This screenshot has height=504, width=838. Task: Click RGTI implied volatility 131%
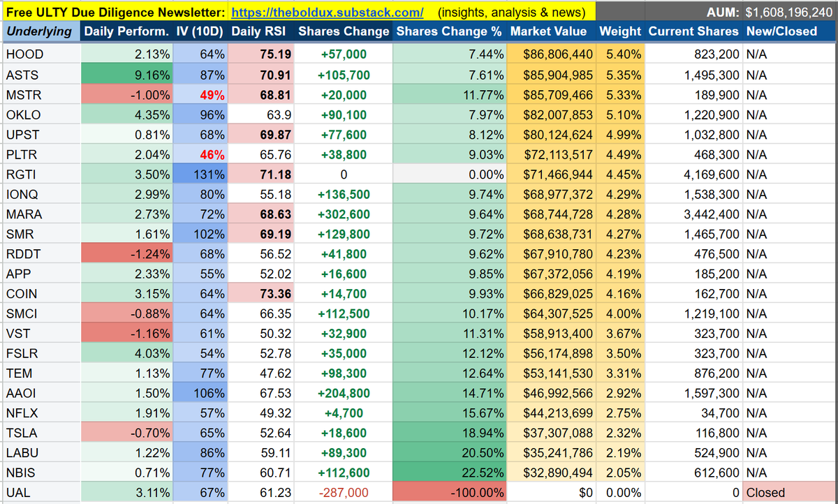tap(200, 174)
